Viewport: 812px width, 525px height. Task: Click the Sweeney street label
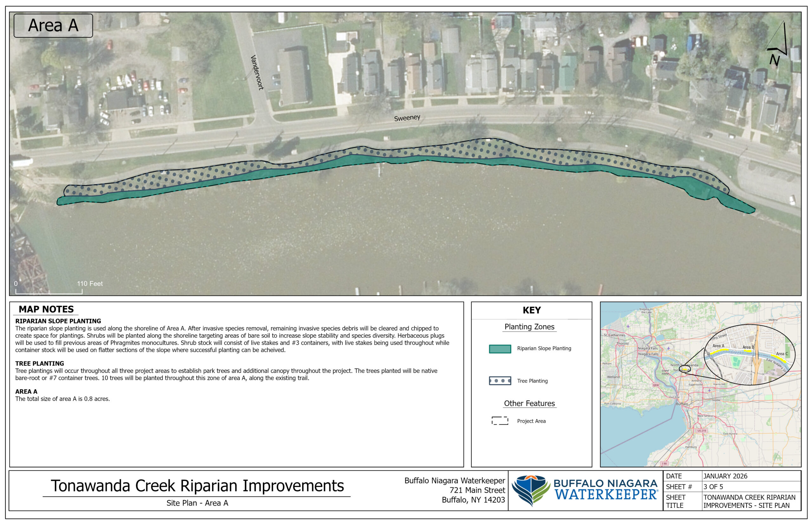(407, 118)
